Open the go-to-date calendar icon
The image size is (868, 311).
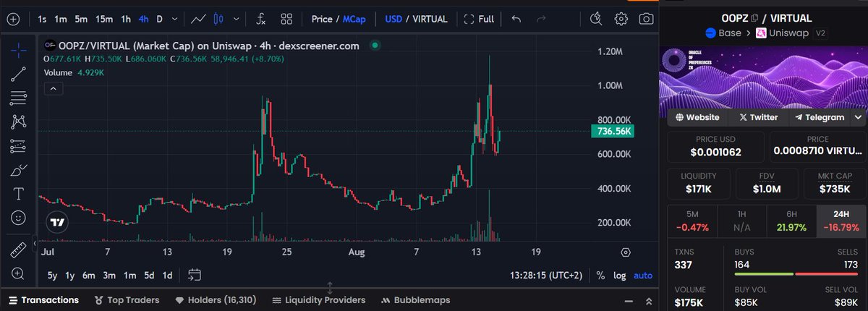point(194,275)
